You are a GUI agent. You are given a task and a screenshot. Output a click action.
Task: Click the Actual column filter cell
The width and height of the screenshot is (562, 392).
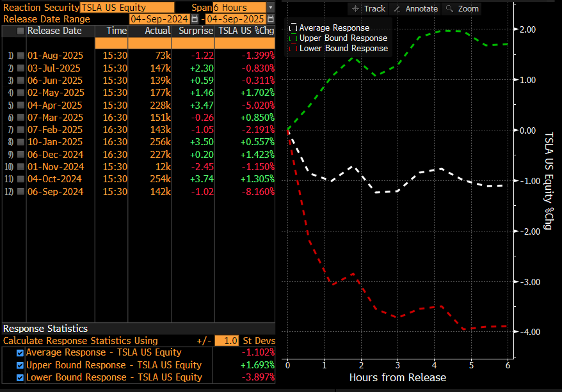[150, 43]
